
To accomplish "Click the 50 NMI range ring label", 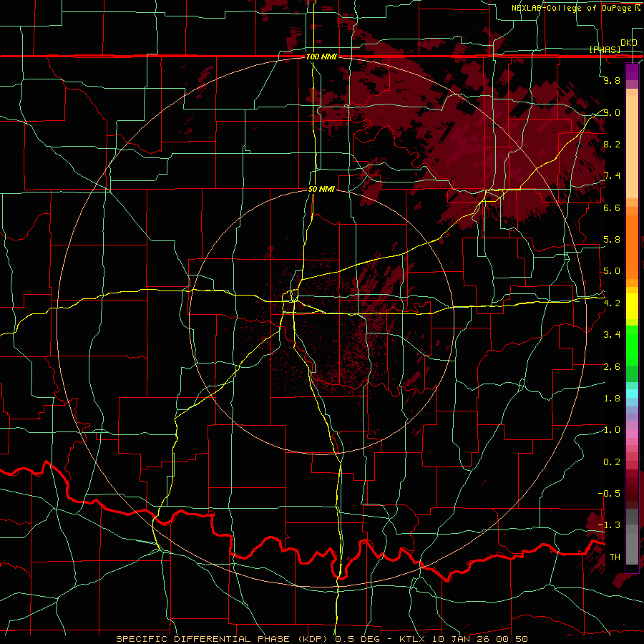I will tap(321, 189).
